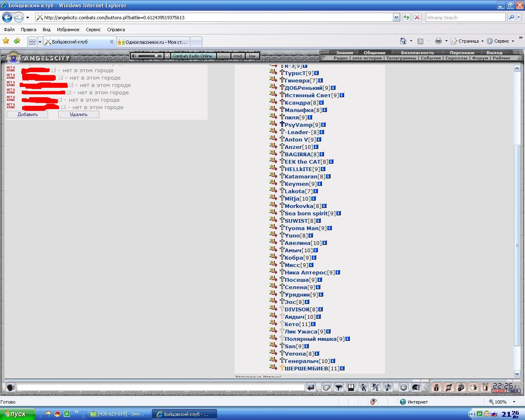Click the Refresh button next to address bar
Viewport: 525px width, 420px height.
click(x=406, y=17)
